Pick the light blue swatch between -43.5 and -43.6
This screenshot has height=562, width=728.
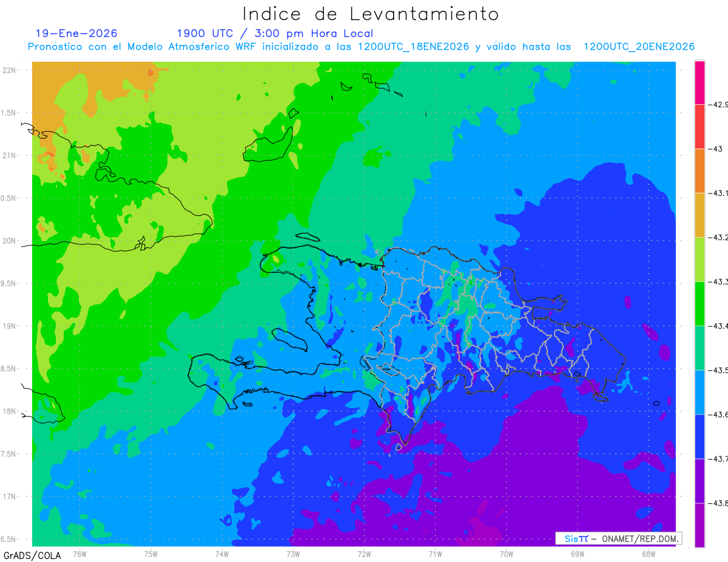pos(699,392)
